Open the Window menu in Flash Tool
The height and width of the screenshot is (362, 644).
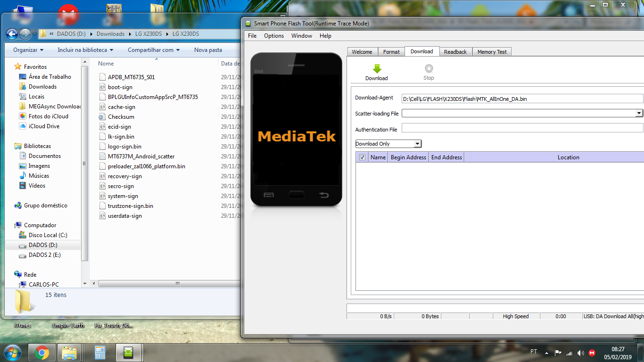(x=301, y=36)
